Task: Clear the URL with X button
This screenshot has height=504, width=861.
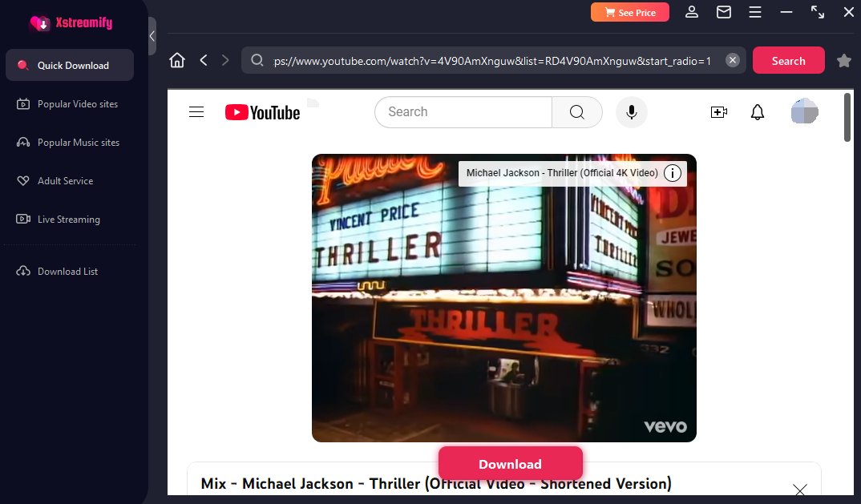Action: pos(733,60)
